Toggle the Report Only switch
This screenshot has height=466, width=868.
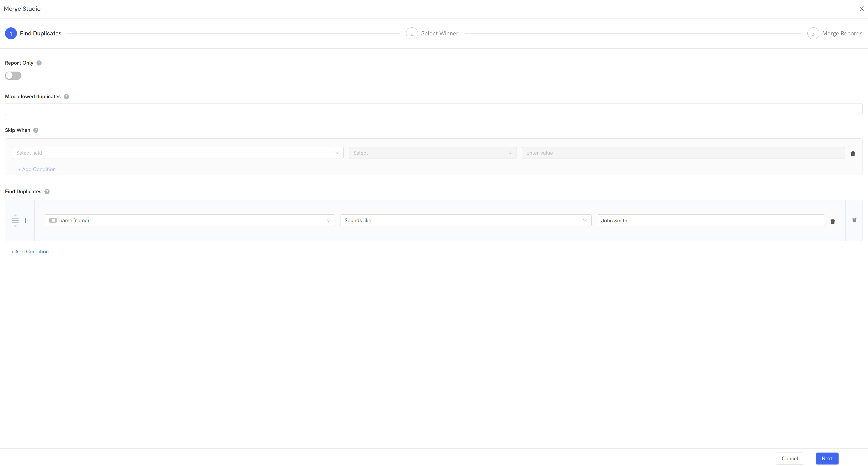click(x=13, y=76)
